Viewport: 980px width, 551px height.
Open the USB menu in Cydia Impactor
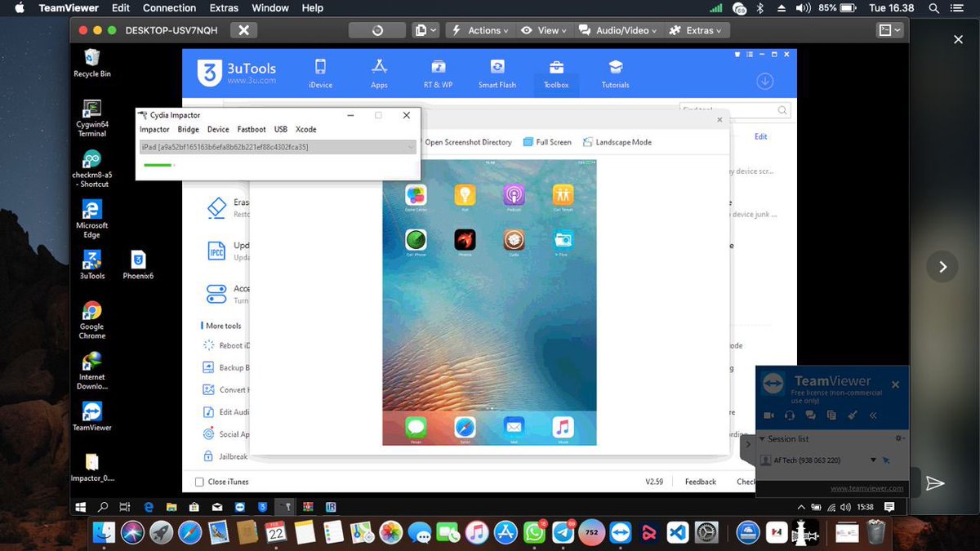tap(281, 129)
